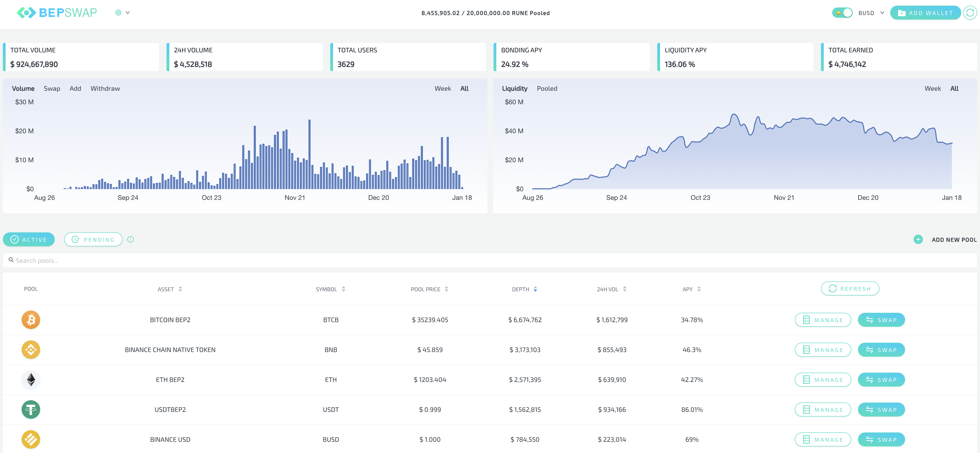Viewport: 980px width, 453px height.
Task: Select the Withdraw chart tab
Action: pos(105,88)
